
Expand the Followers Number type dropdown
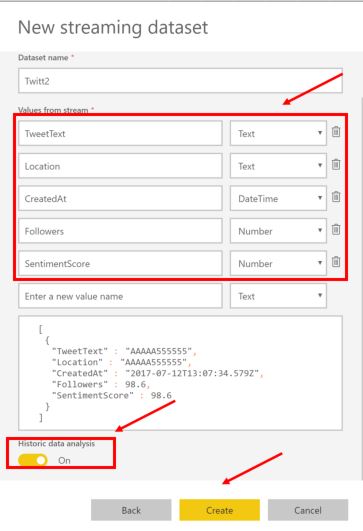click(x=278, y=231)
